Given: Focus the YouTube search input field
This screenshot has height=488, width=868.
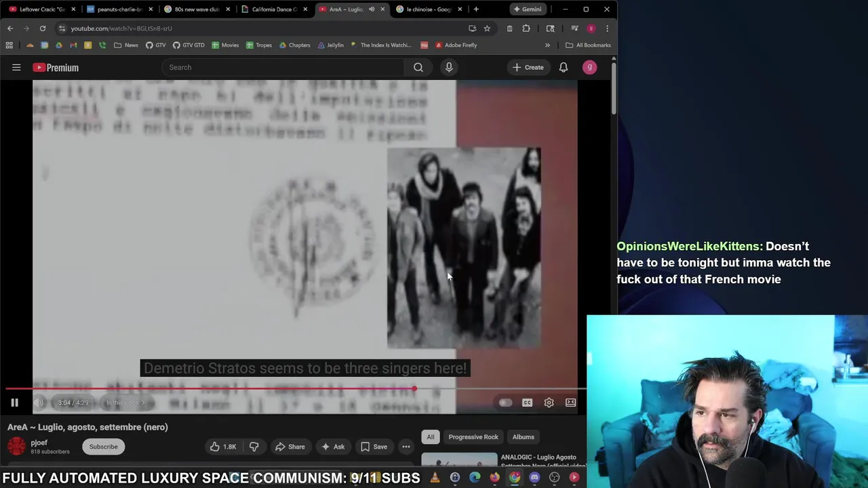Looking at the screenshot, I should tap(283, 67).
